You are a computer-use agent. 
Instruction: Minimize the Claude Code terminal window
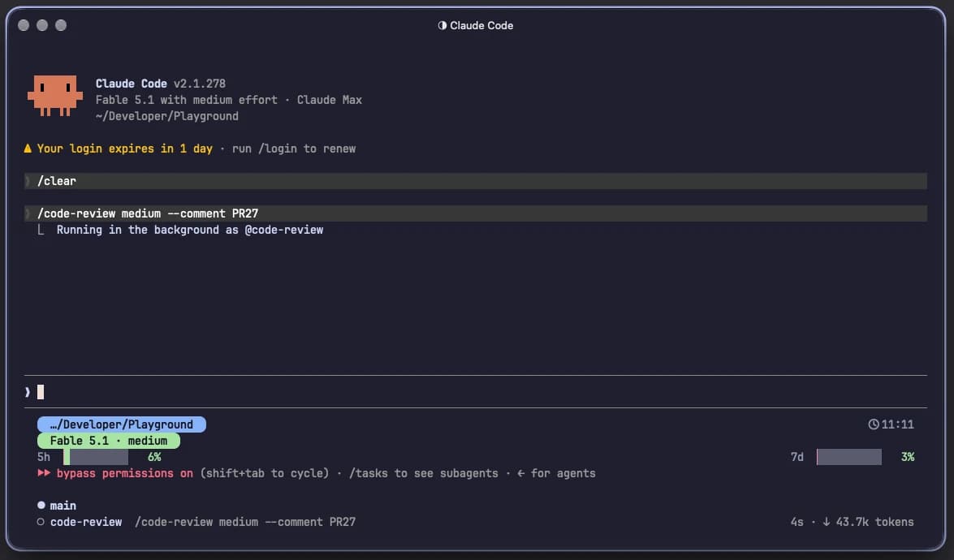(x=42, y=25)
